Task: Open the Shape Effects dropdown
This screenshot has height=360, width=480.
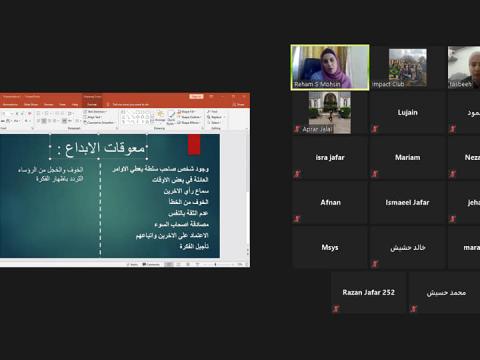Action: [188, 122]
